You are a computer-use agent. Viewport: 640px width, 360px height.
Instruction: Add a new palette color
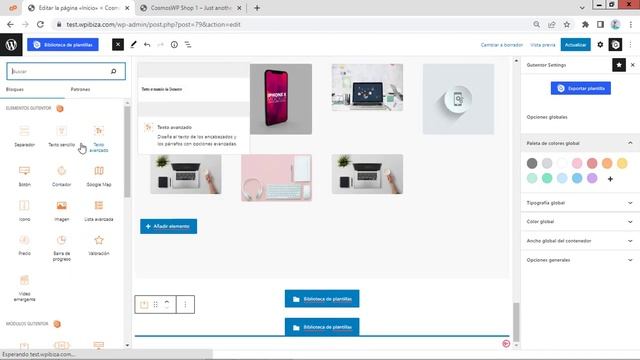click(x=610, y=179)
